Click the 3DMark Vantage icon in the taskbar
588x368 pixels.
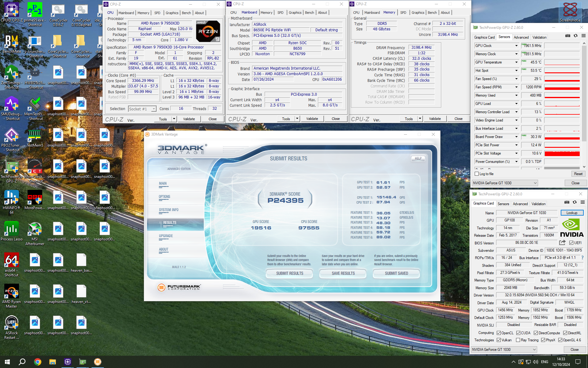[x=97, y=362]
